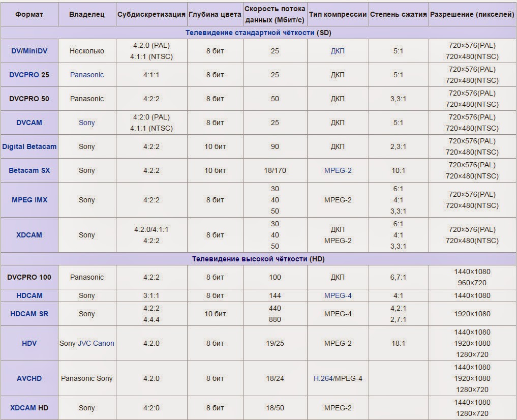The height and width of the screenshot is (420, 517).
Task: Select the 90 data rate cell
Action: (275, 146)
